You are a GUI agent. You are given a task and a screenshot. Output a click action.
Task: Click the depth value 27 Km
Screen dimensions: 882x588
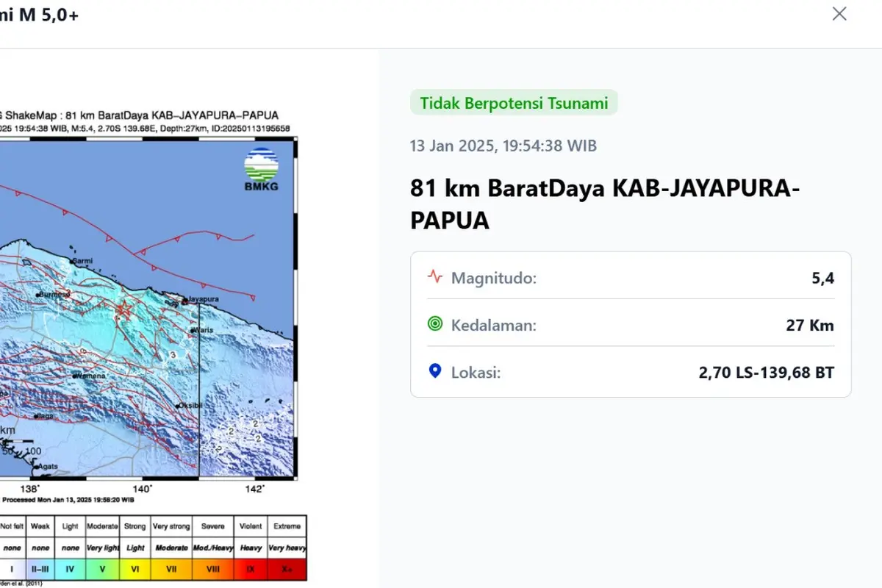810,325
